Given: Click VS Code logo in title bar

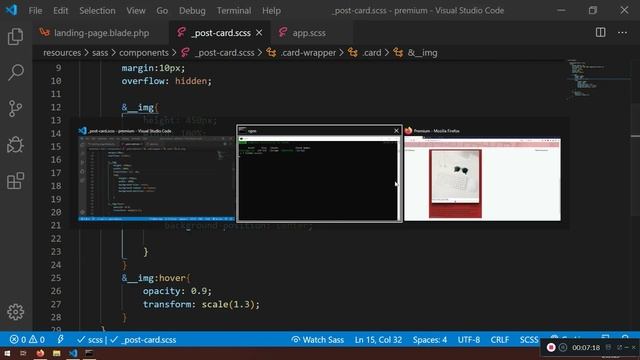Looking at the screenshot, I should point(11,10).
